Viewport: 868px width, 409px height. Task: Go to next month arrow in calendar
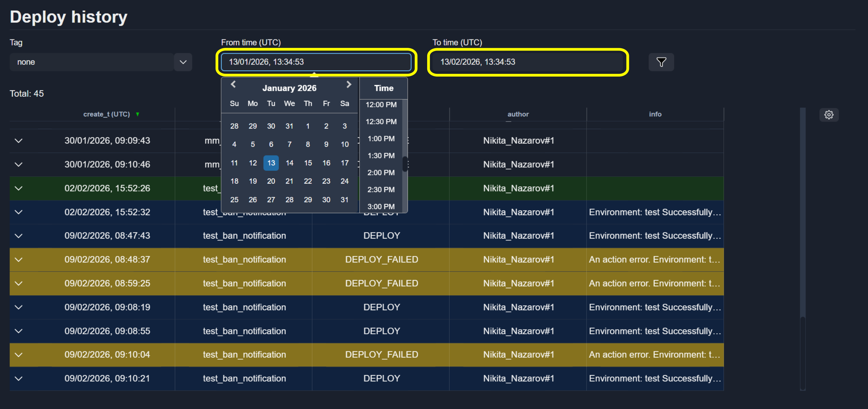coord(349,84)
